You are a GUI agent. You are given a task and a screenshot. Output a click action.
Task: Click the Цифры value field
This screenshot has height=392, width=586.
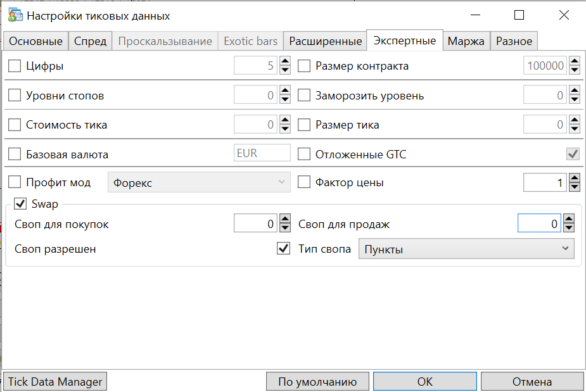tap(256, 66)
